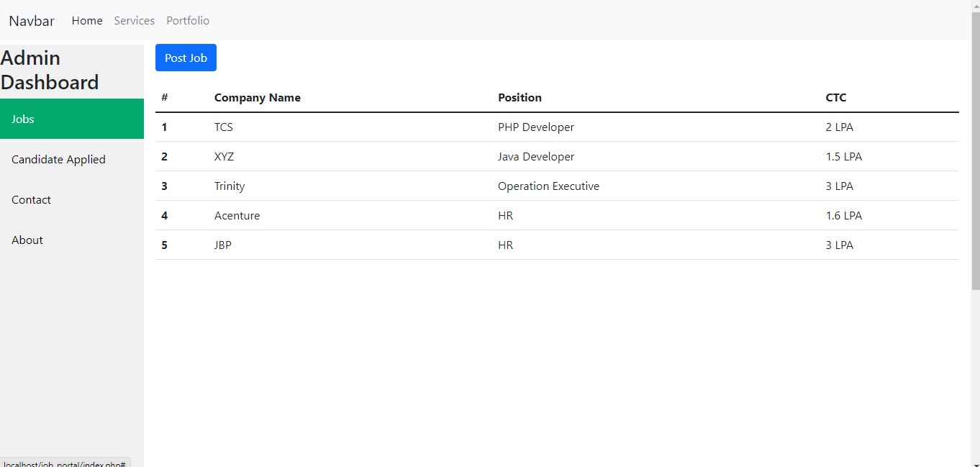Open Contact in the sidebar

[72, 199]
